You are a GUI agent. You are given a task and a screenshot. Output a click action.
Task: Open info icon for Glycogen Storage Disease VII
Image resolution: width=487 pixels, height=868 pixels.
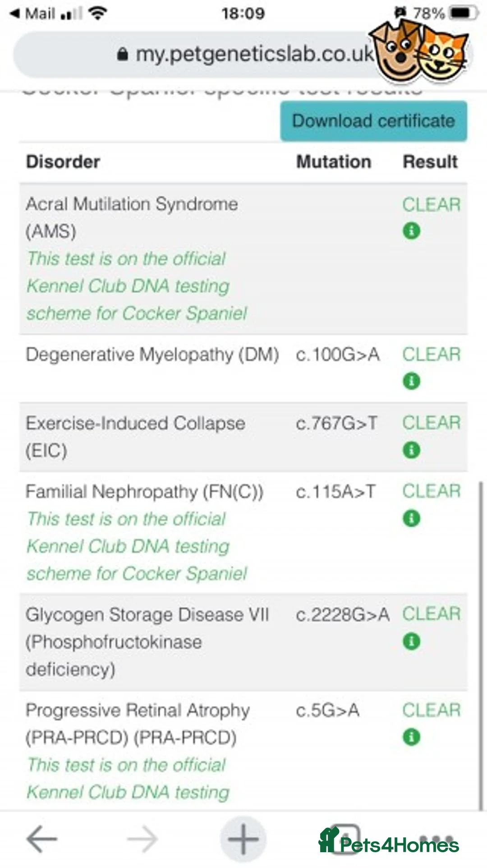click(x=411, y=641)
